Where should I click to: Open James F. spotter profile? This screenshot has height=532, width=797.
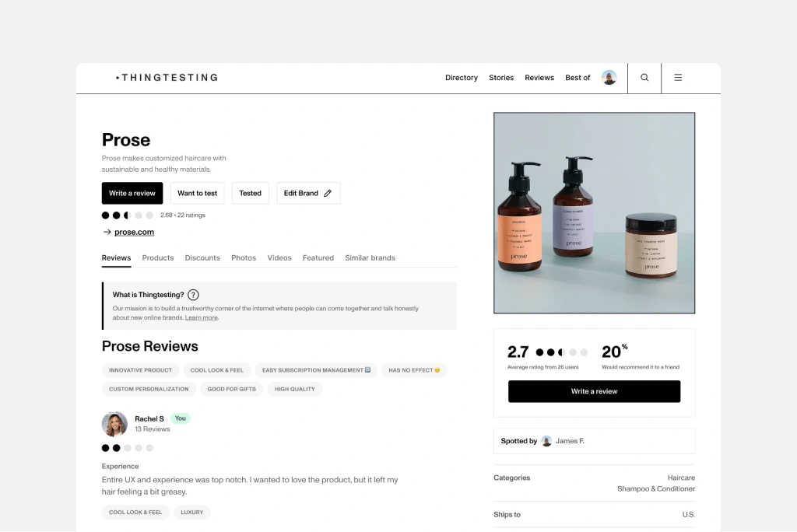point(570,441)
